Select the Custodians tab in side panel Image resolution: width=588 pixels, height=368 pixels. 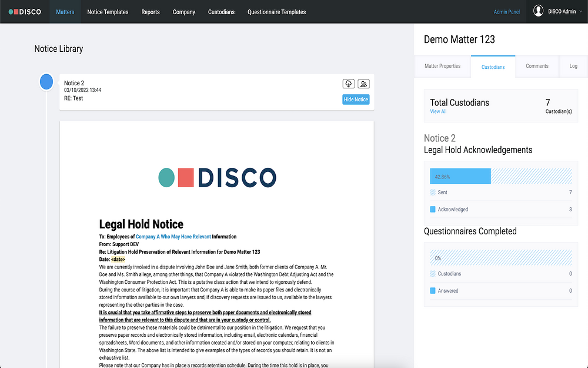click(x=493, y=67)
